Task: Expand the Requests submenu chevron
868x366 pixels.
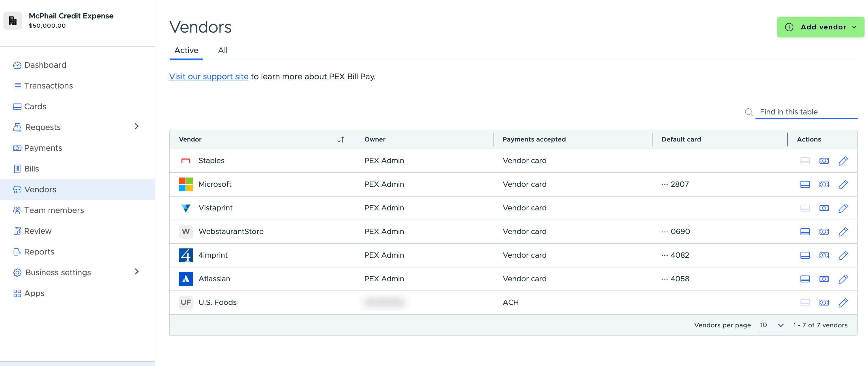Action: click(136, 127)
